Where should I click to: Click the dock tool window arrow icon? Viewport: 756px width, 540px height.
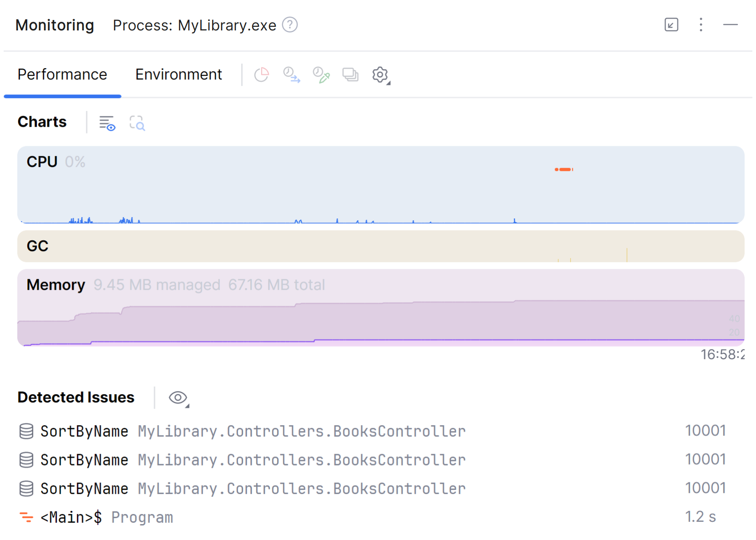[x=671, y=25]
